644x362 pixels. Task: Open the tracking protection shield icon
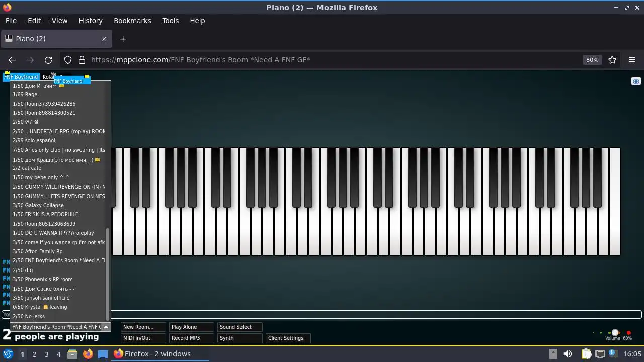68,60
